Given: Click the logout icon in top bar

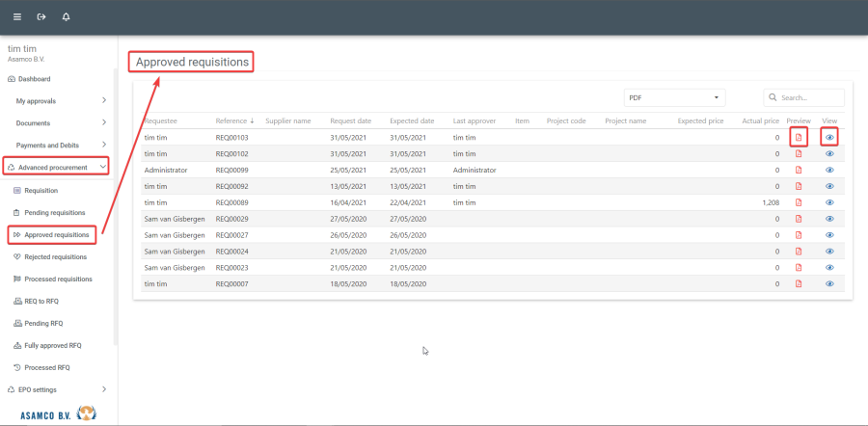Looking at the screenshot, I should pos(41,17).
